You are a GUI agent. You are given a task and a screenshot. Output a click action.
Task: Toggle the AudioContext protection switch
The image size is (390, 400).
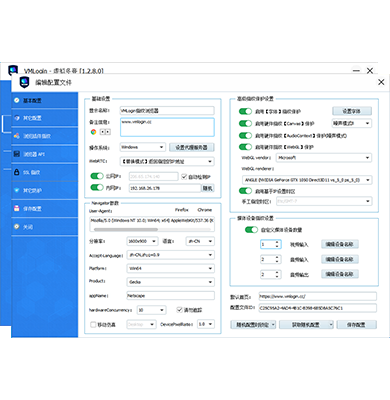(x=245, y=135)
